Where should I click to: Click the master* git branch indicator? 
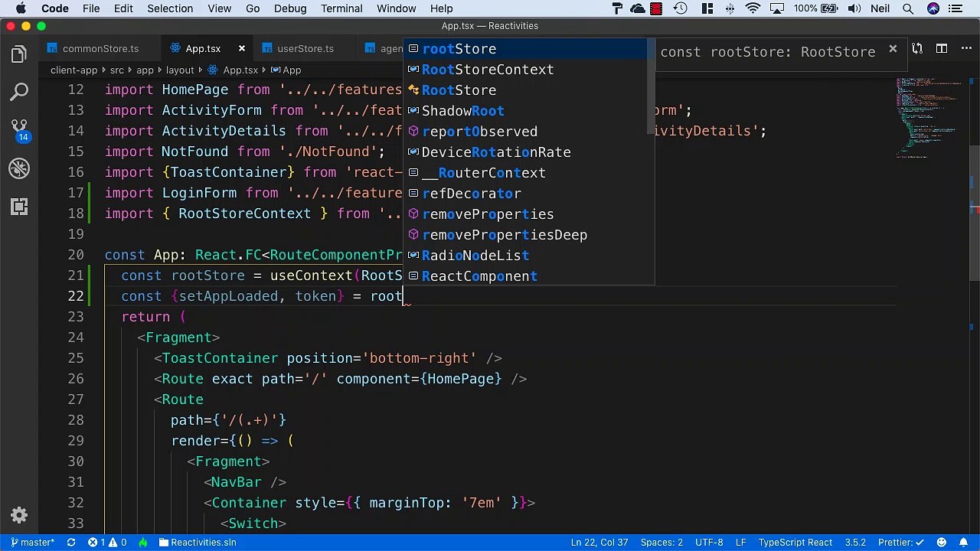tap(33, 542)
